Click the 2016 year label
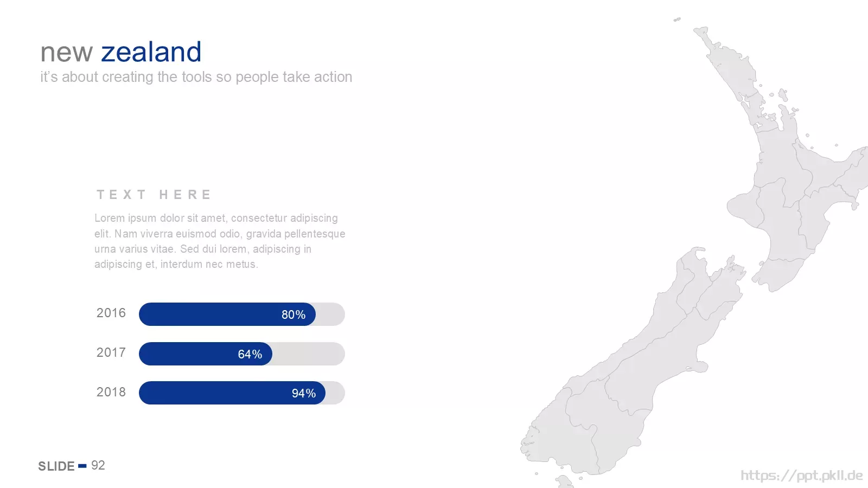 [111, 313]
